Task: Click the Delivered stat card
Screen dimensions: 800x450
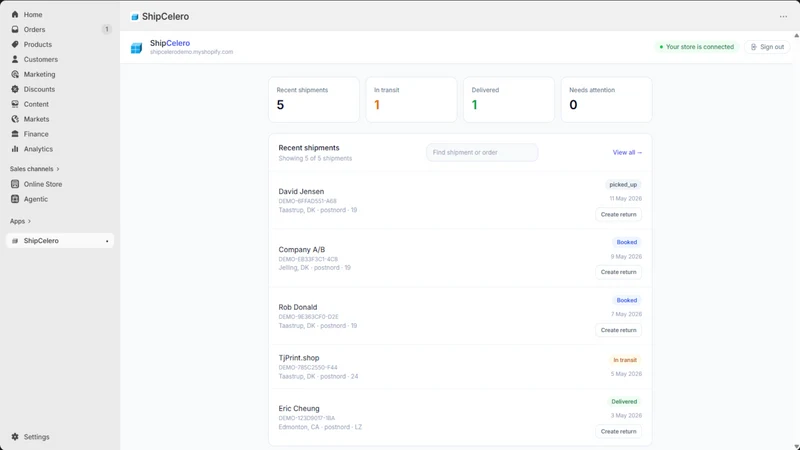Action: click(x=509, y=99)
